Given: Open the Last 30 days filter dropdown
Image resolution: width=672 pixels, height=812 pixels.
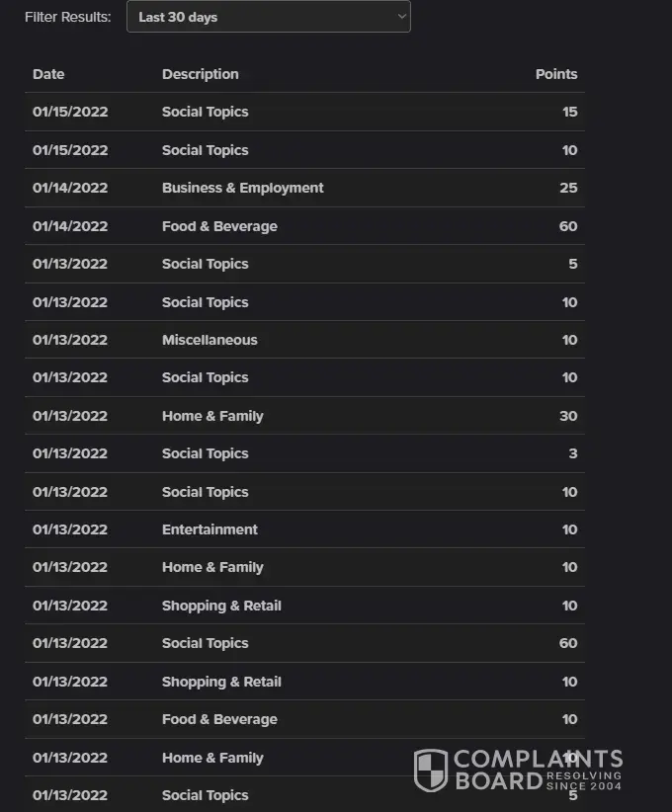Looking at the screenshot, I should point(268,17).
